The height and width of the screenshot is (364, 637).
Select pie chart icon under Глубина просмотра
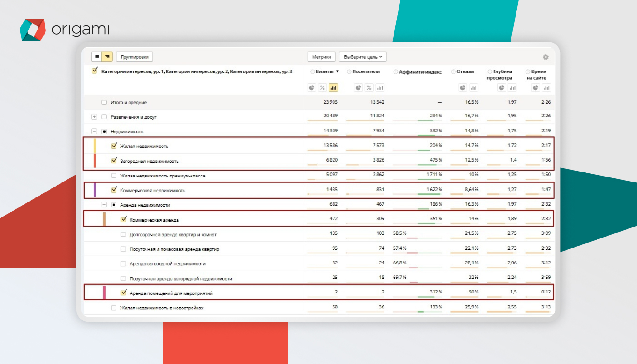pos(501,87)
